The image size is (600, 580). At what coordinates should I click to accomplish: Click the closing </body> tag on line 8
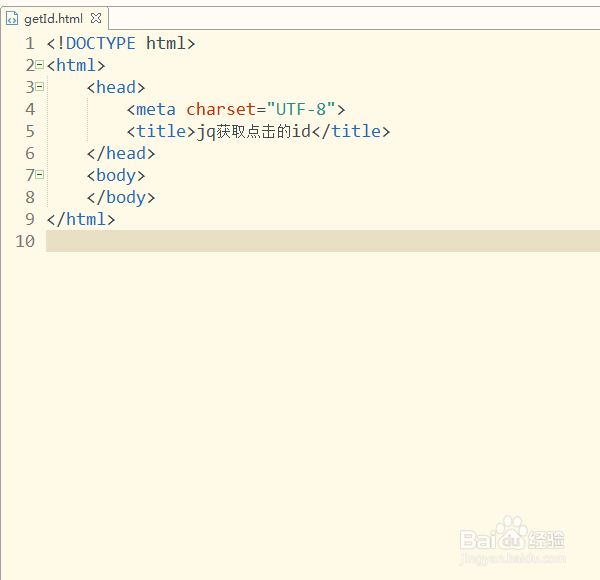121,197
